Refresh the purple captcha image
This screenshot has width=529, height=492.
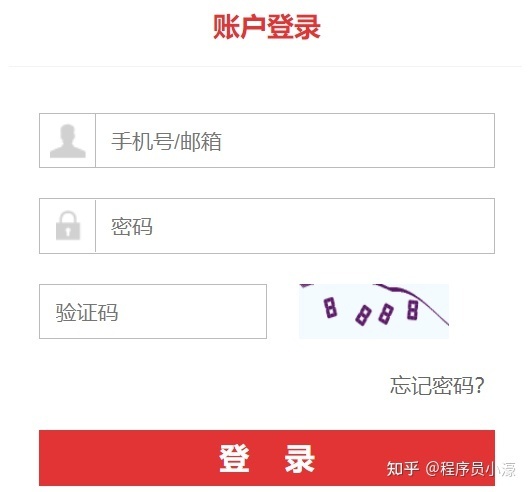tap(374, 311)
